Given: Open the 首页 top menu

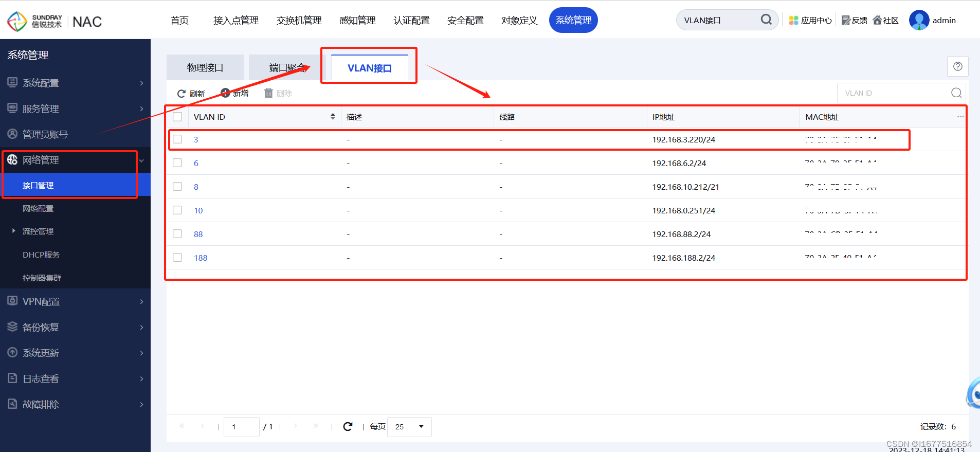Looking at the screenshot, I should coord(179,20).
